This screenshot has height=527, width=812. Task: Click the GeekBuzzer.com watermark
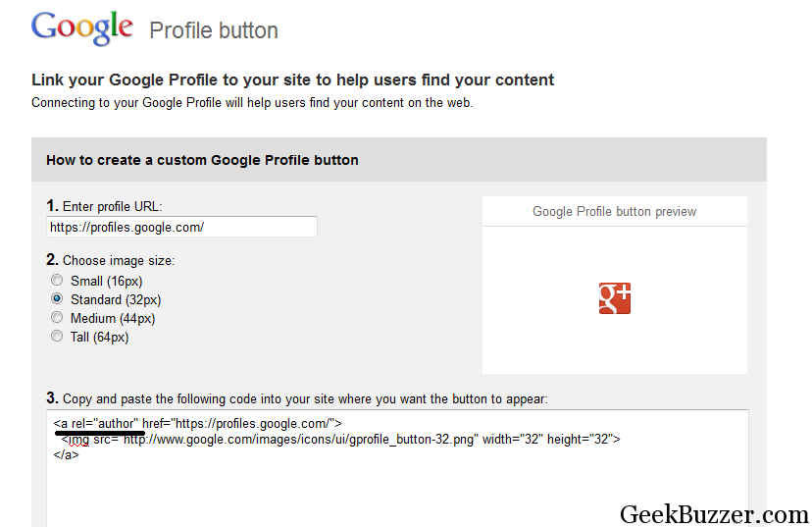coord(714,514)
